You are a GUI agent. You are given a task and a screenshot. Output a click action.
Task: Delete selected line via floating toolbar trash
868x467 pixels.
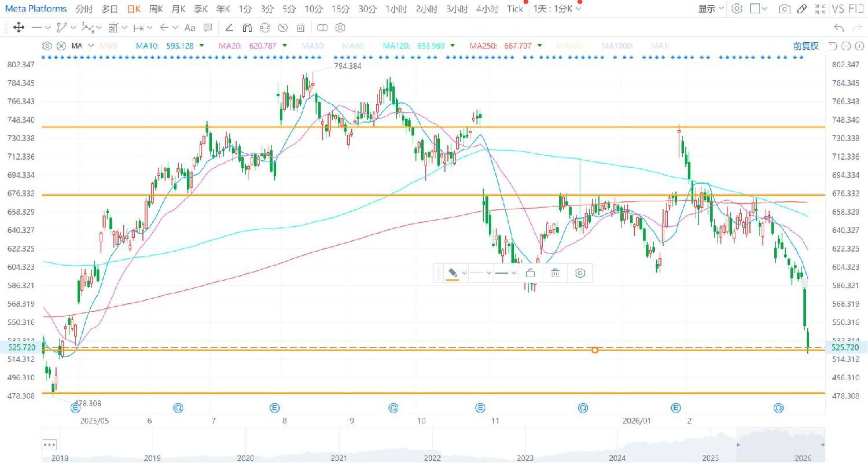point(556,273)
